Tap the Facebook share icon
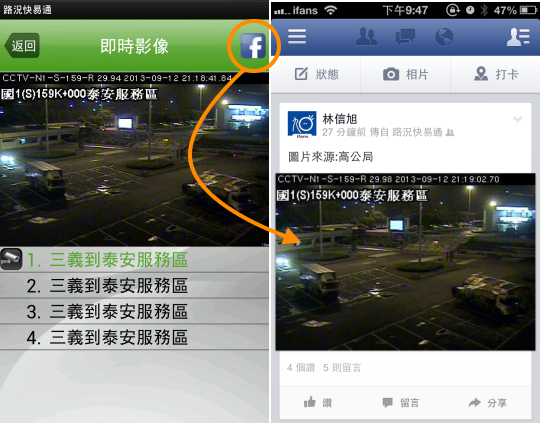This screenshot has height=423, width=540. 253,46
